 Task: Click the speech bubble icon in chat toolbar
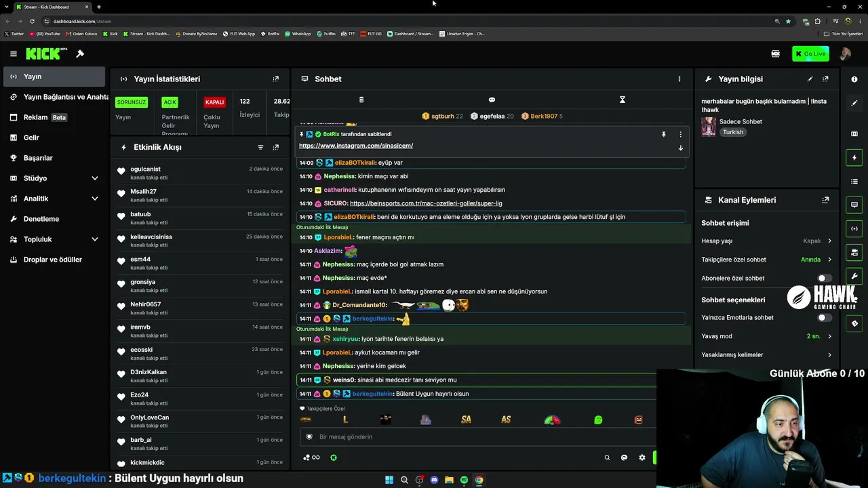point(492,100)
